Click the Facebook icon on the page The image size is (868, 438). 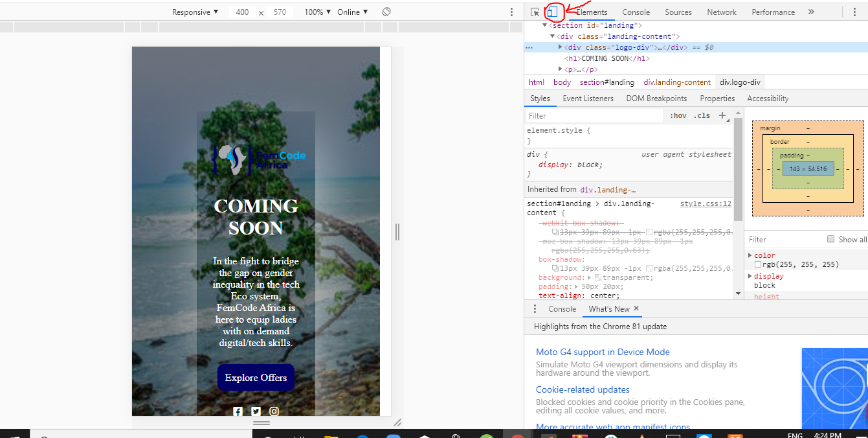tap(238, 411)
